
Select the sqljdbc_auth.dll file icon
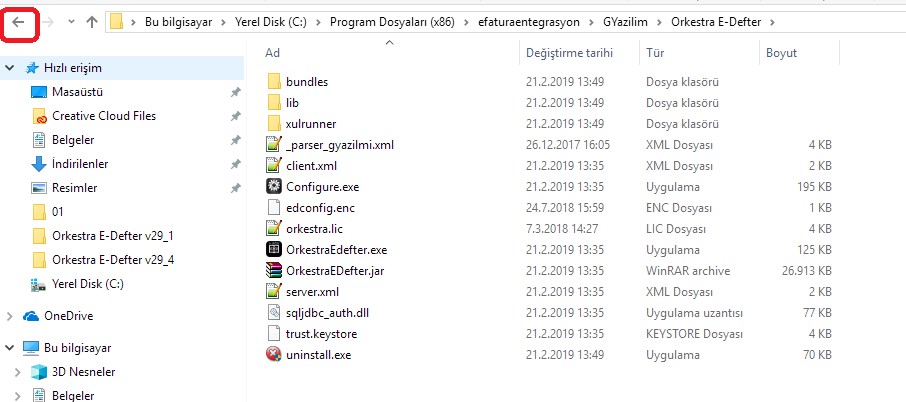273,312
